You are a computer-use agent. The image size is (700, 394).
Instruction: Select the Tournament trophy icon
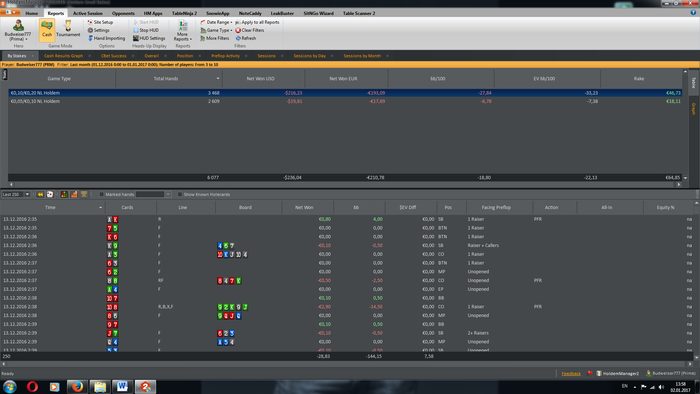(x=68, y=29)
